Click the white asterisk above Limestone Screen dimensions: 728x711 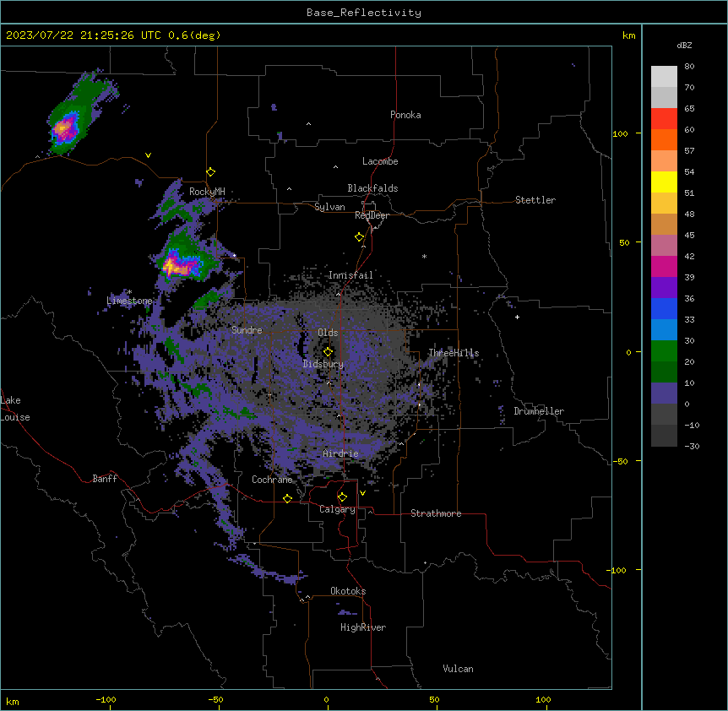130,292
